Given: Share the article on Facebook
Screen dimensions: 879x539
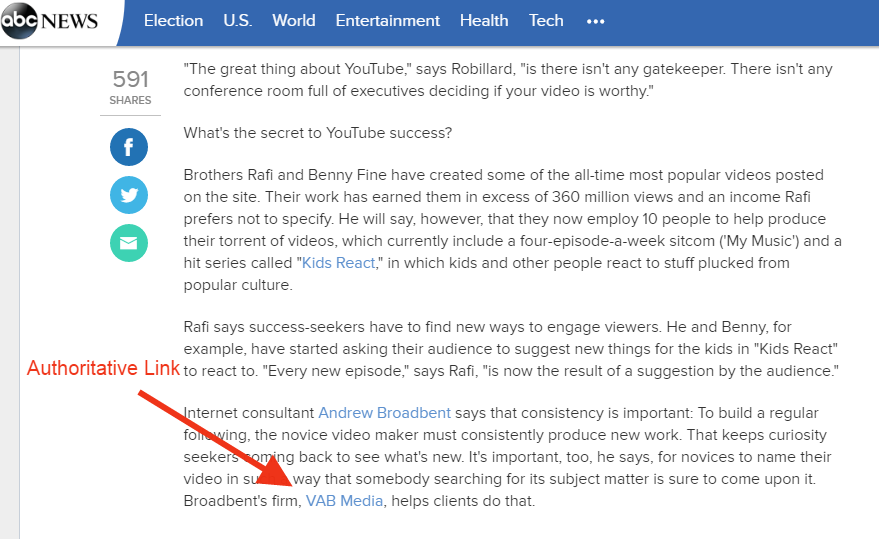Looking at the screenshot, I should (x=129, y=147).
